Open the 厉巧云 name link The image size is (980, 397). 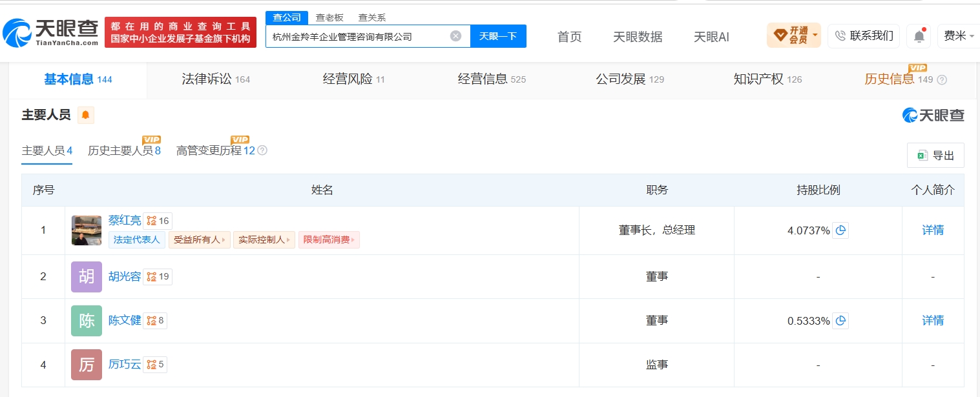(125, 365)
